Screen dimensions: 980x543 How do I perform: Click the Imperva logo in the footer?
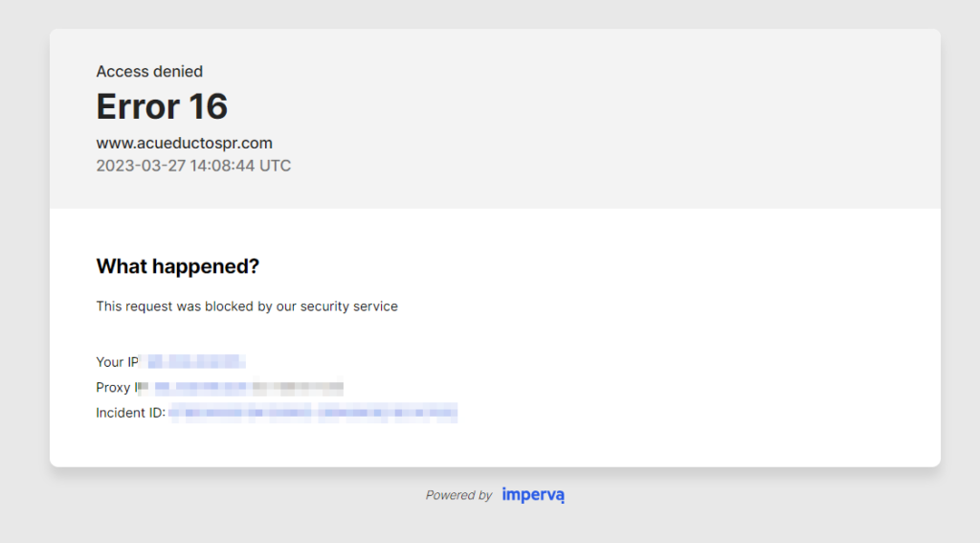533,495
